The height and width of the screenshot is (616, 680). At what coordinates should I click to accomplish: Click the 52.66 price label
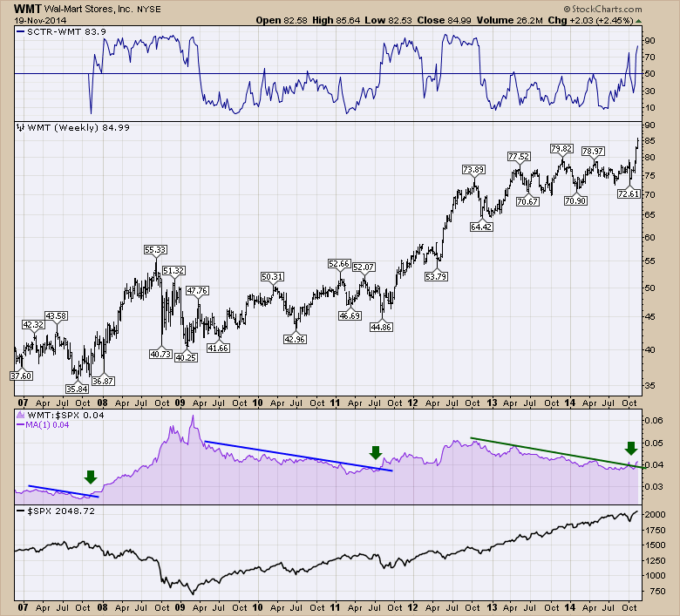tap(339, 264)
